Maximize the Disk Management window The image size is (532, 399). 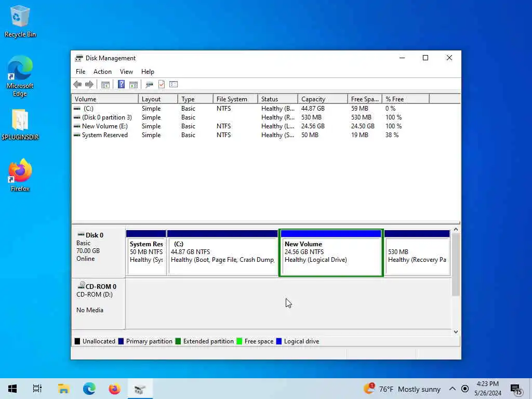(425, 58)
